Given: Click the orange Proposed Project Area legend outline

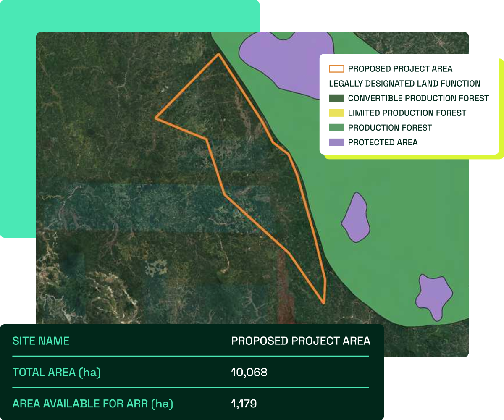Looking at the screenshot, I should tap(336, 69).
